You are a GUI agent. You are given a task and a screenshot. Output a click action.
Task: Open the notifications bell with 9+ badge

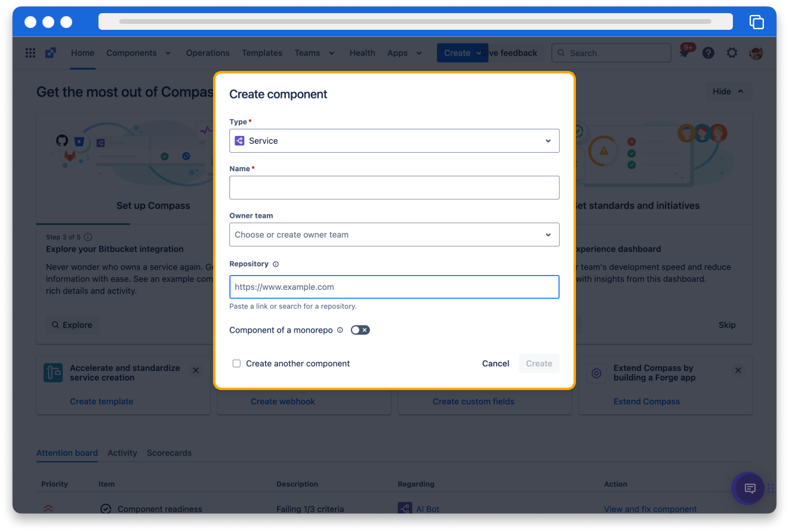click(685, 53)
